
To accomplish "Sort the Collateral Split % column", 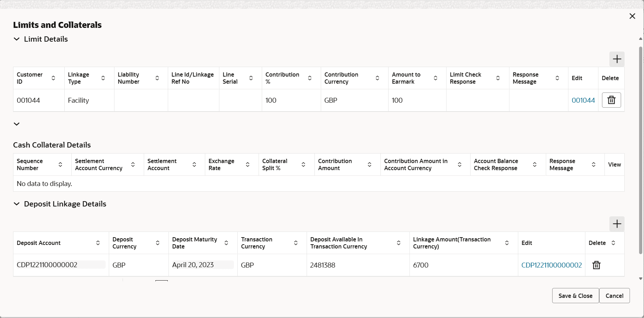I will 303,164.
